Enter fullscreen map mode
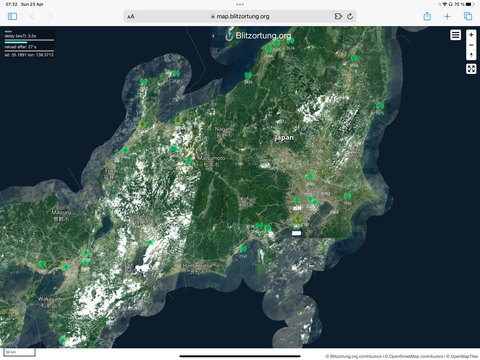The image size is (480, 360). coord(471,69)
